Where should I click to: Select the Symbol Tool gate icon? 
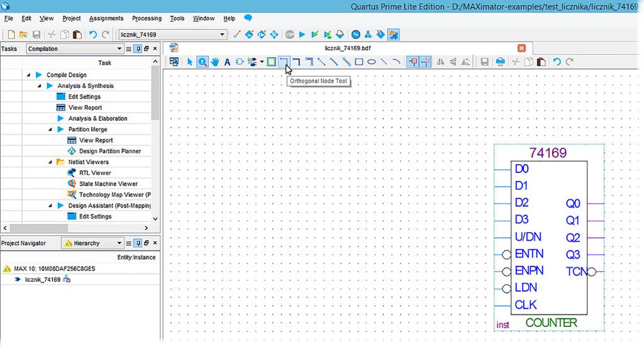click(x=240, y=62)
